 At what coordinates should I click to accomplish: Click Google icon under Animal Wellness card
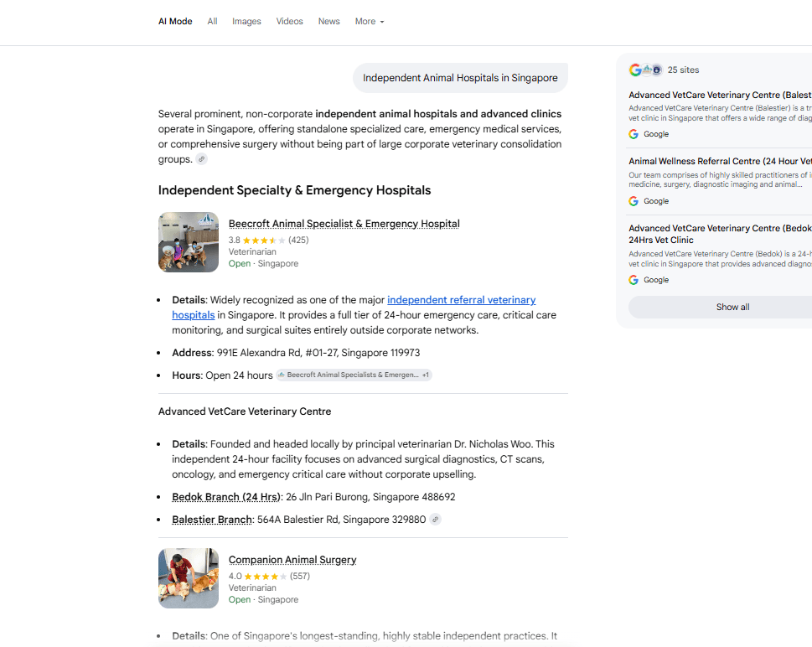pos(634,201)
